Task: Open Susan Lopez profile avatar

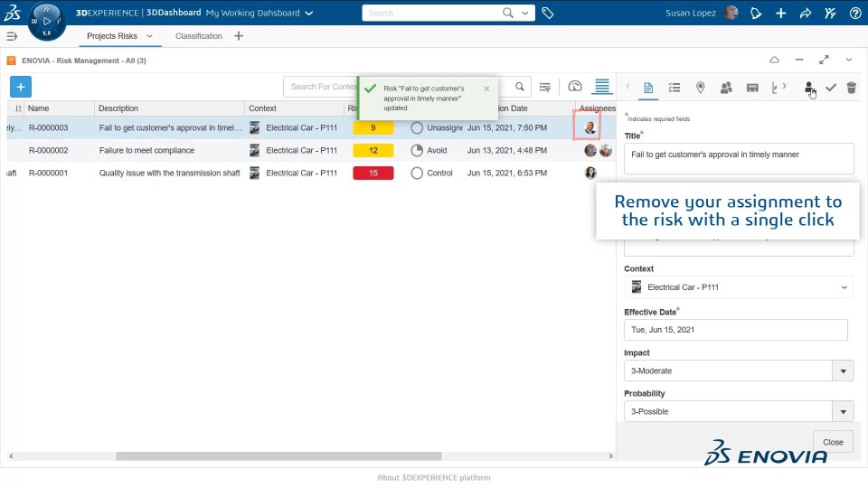Action: (731, 13)
